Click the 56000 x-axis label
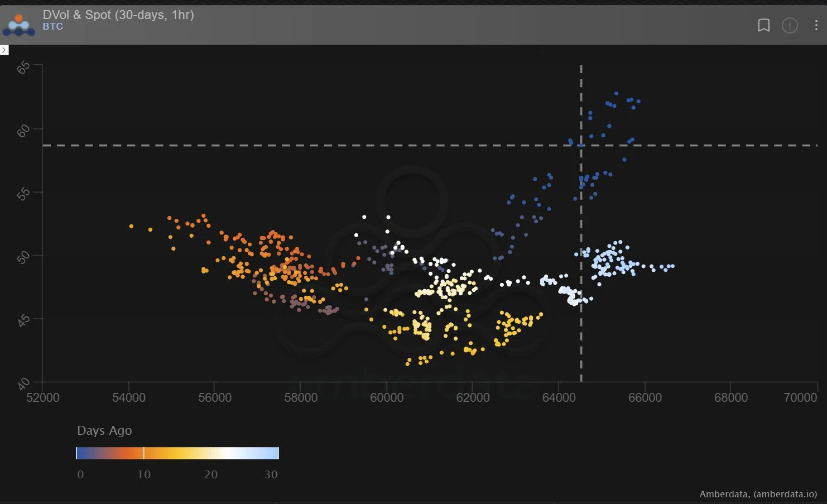 pos(215,397)
